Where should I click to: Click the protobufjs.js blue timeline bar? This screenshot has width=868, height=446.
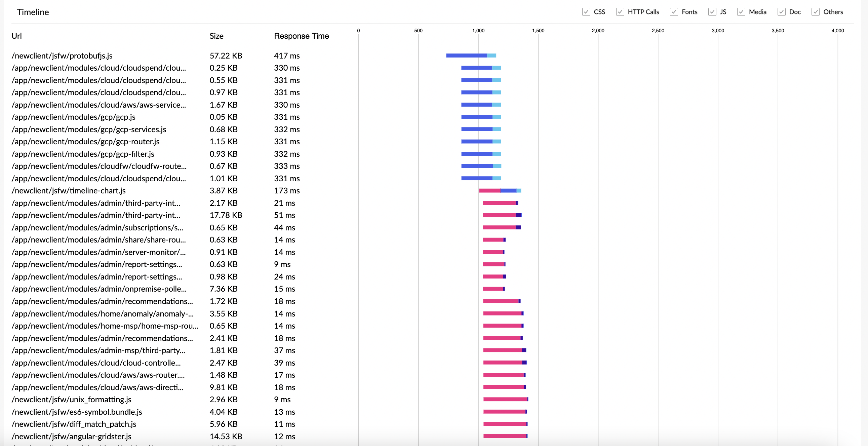[x=467, y=55]
